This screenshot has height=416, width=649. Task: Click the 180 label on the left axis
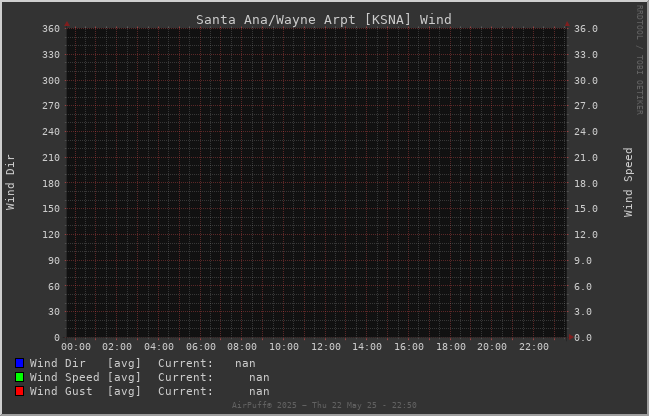pyautogui.click(x=51, y=183)
